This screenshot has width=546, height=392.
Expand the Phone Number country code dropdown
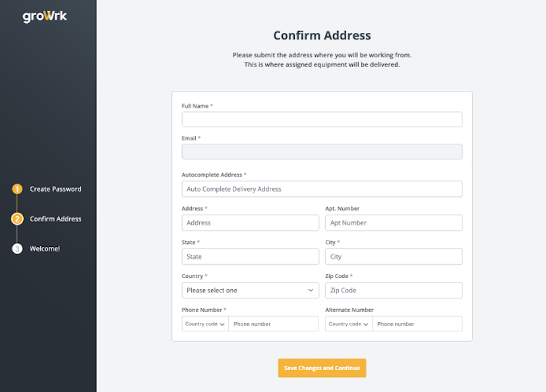(205, 324)
